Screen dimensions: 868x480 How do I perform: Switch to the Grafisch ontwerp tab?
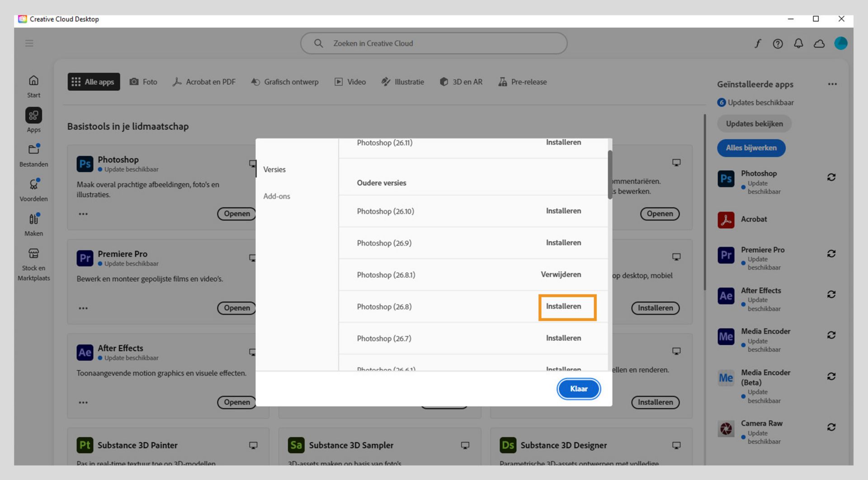(x=285, y=82)
